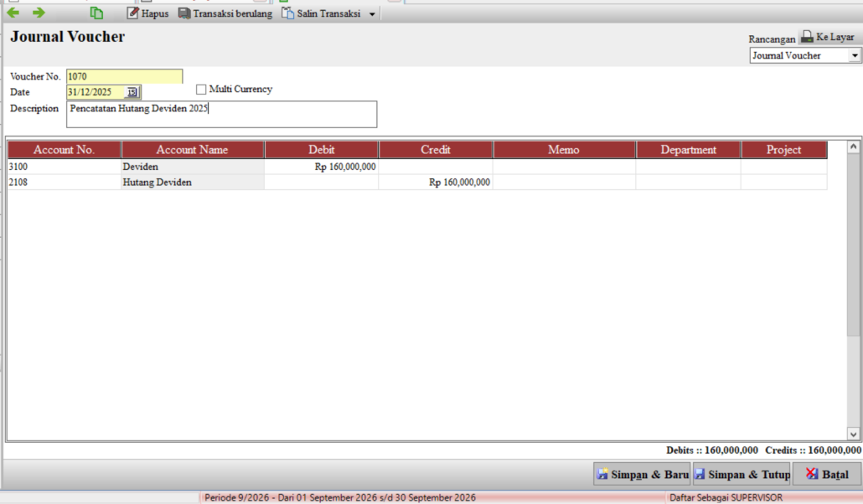Click the Description text box
This screenshot has width=863, height=504.
(x=222, y=115)
